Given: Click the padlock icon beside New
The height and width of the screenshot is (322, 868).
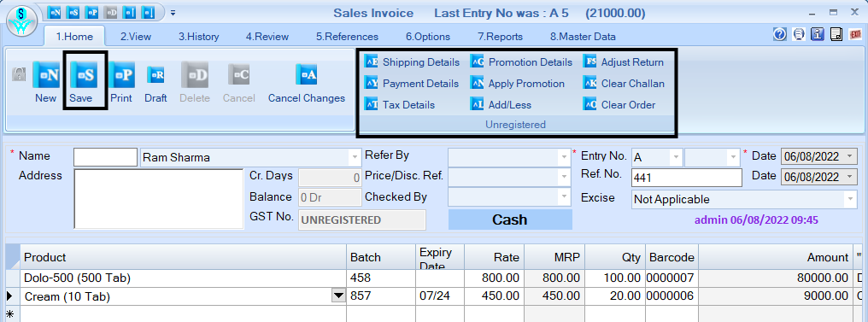Looking at the screenshot, I should point(20,74).
